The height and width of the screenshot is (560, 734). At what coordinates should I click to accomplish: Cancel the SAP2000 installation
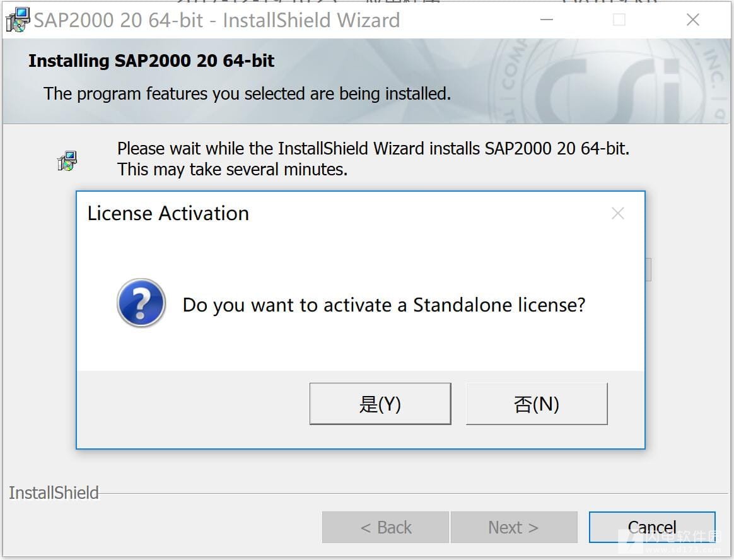(x=652, y=527)
